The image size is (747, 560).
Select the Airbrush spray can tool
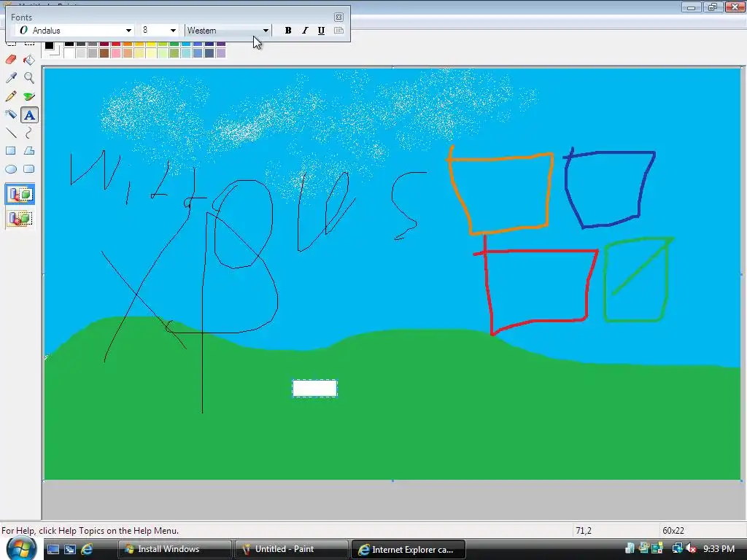pyautogui.click(x=11, y=114)
